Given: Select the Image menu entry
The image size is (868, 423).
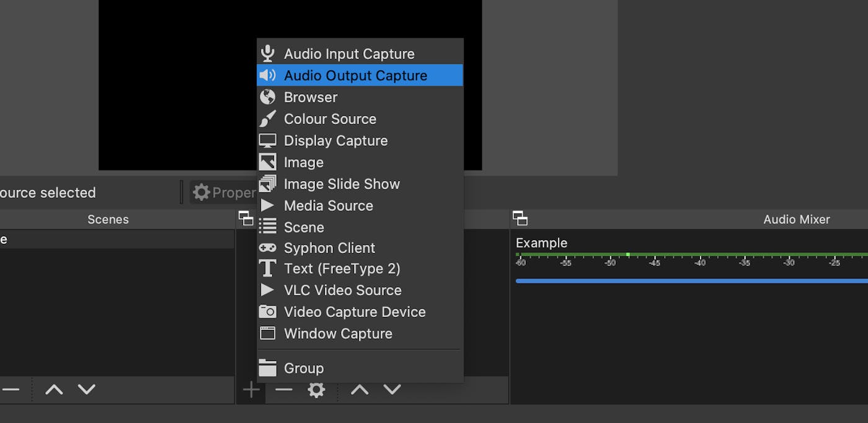Looking at the screenshot, I should (360, 163).
